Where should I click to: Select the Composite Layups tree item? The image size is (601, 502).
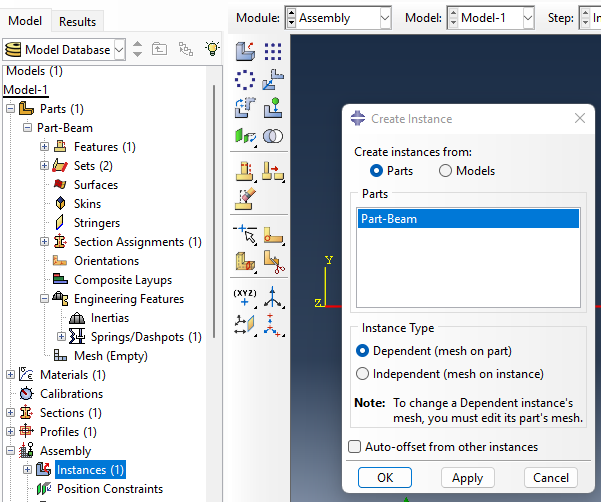pyautogui.click(x=123, y=280)
